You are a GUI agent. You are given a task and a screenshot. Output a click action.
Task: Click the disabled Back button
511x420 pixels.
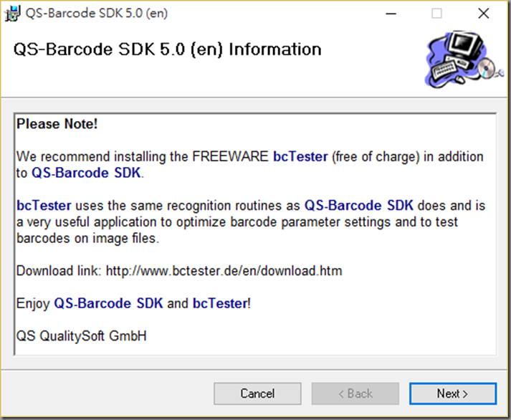pos(355,393)
